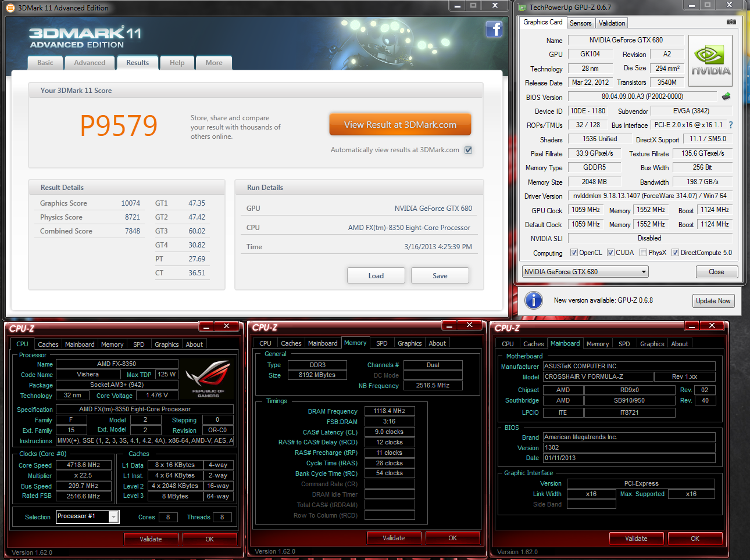Open the GPU selection dropdown in GPU-Z
This screenshot has width=750, height=560.
coord(585,272)
